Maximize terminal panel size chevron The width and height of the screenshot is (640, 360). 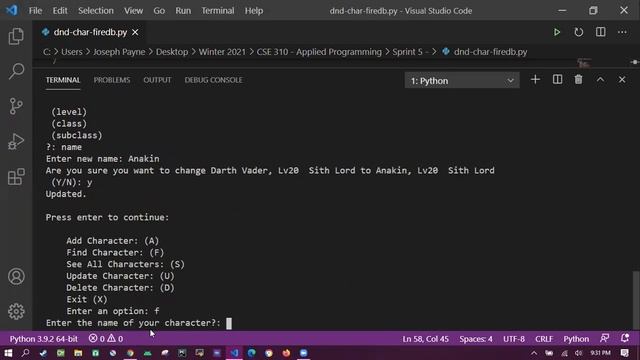[x=600, y=80]
